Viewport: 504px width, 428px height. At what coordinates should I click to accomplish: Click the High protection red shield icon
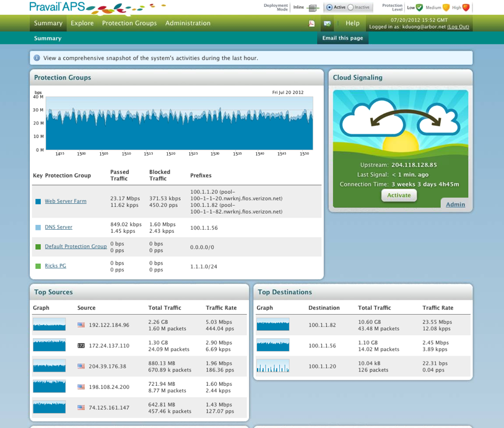pos(466,8)
